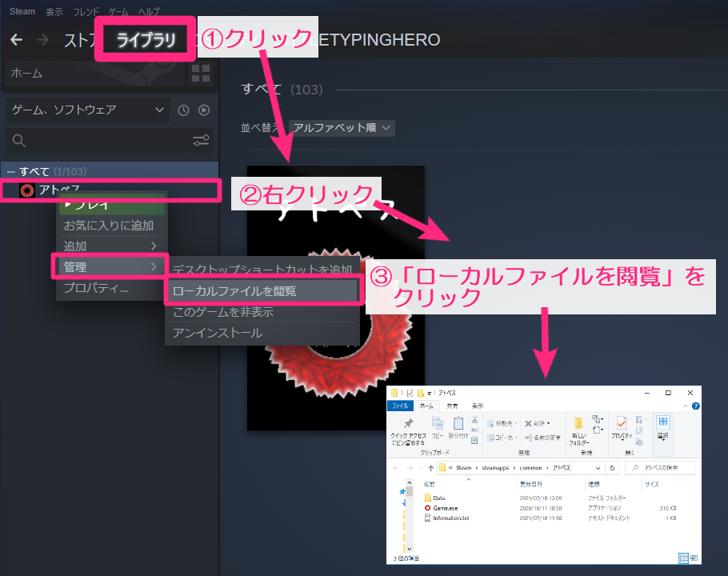Open the ゲーム、ソフトウェア filter dropdown
728x576 pixels.
(86, 110)
